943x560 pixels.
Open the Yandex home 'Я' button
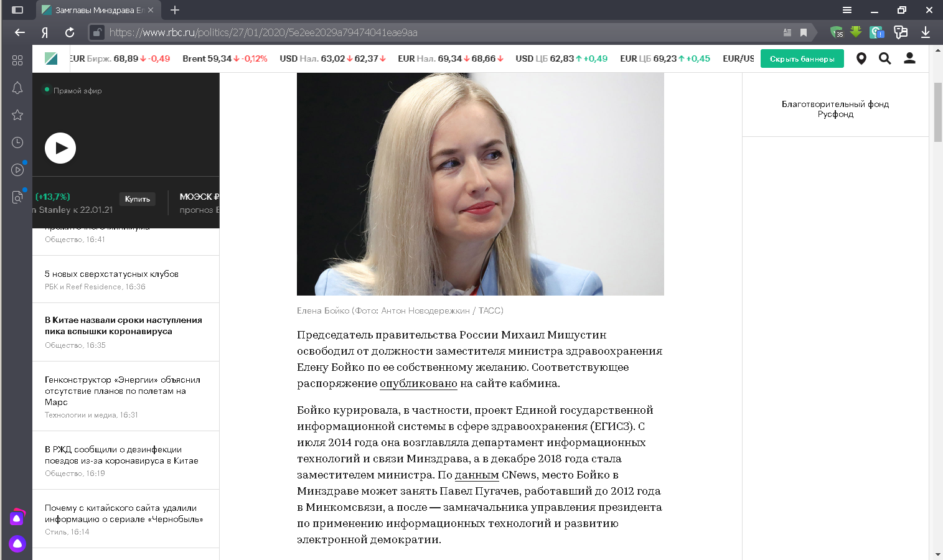tap(45, 32)
